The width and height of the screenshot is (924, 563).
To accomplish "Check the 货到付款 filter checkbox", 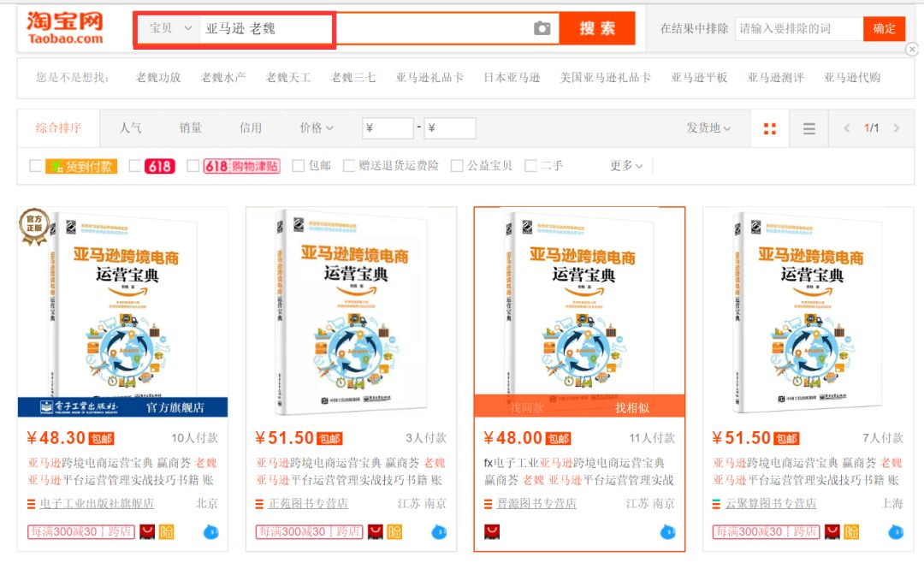I will (x=35, y=166).
